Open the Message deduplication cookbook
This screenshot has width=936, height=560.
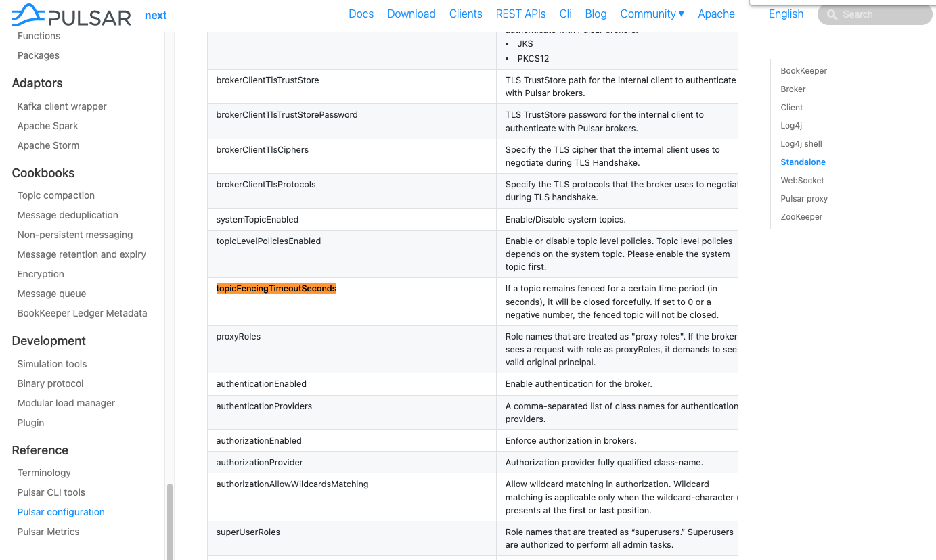coord(68,215)
